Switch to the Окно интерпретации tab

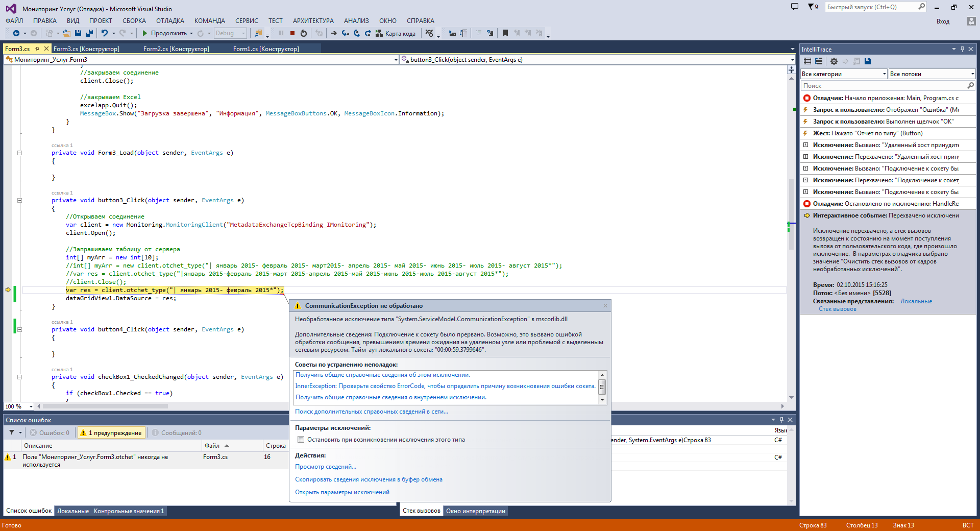tap(476, 511)
